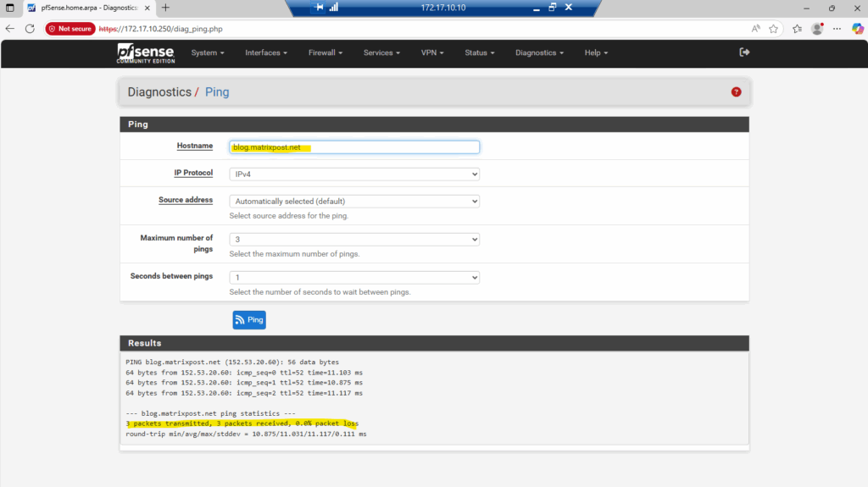Click the icmp_seq=1 reply line

tap(244, 383)
